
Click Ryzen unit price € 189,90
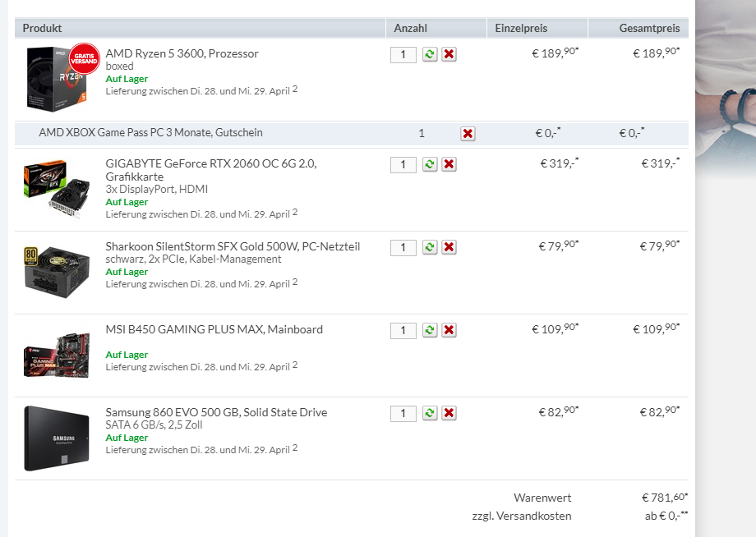click(x=555, y=53)
